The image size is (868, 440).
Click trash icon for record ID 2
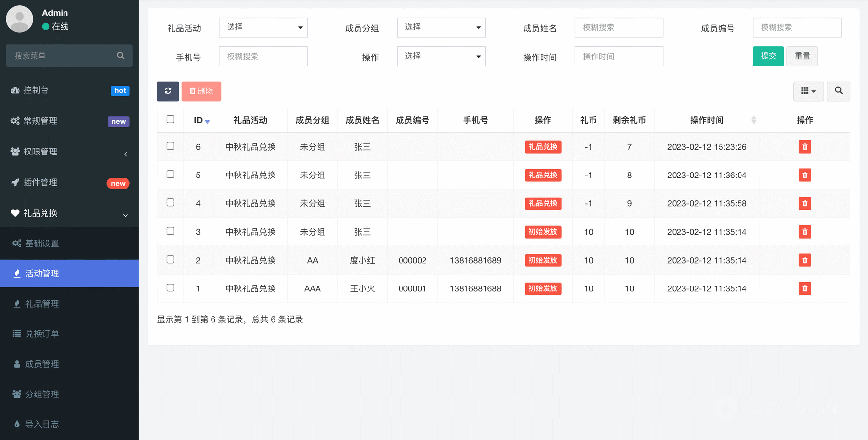click(804, 260)
